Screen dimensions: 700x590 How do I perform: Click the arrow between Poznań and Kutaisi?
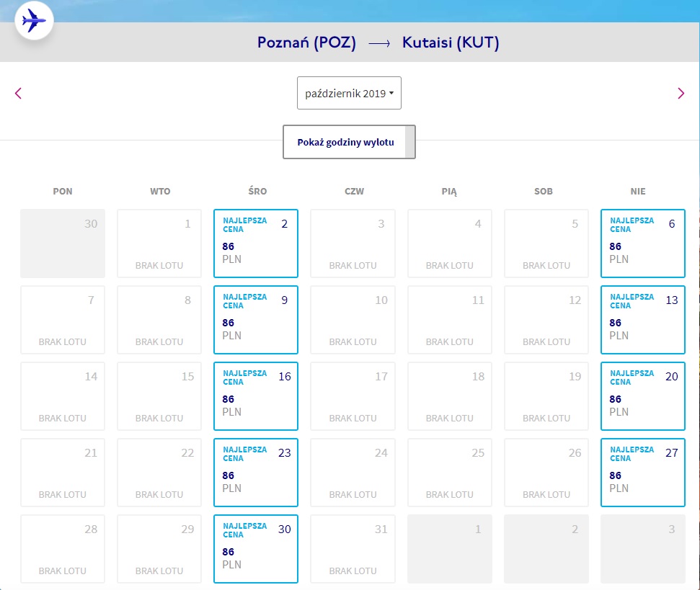[x=379, y=43]
